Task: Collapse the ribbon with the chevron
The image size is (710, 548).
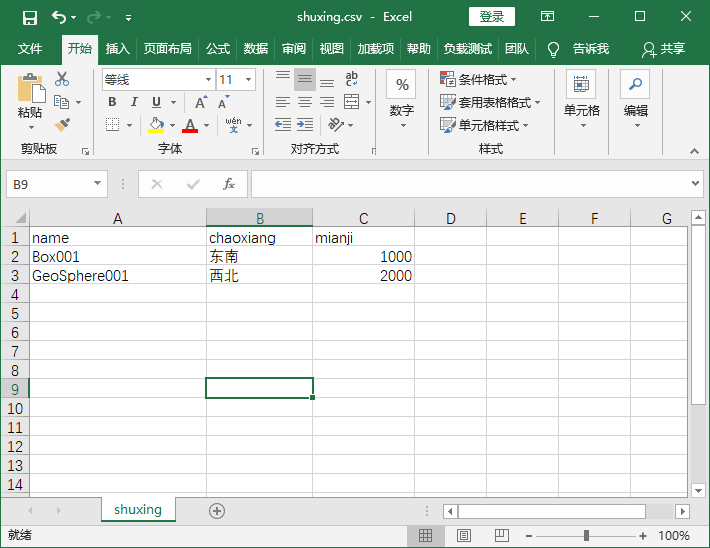Action: (694, 151)
